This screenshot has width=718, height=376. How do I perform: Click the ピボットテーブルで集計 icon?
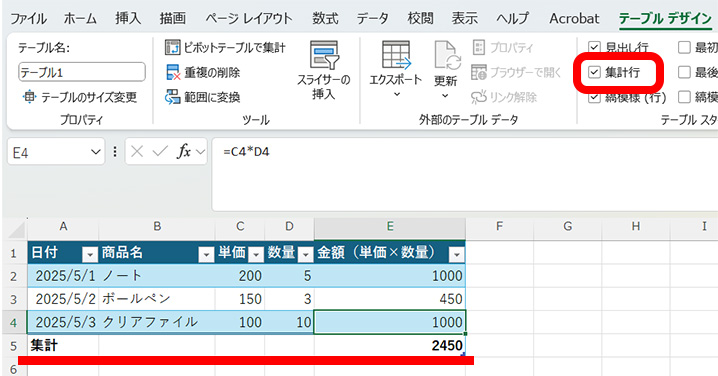pos(173,47)
